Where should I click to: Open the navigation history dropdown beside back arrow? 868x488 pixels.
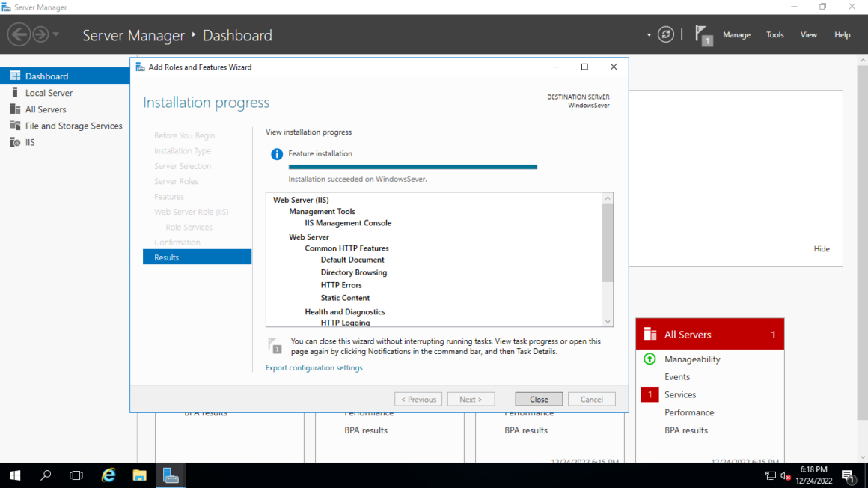pyautogui.click(x=55, y=34)
